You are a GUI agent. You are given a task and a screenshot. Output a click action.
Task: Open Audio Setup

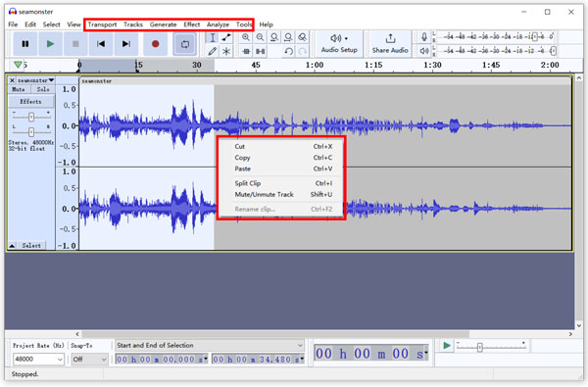coord(339,44)
